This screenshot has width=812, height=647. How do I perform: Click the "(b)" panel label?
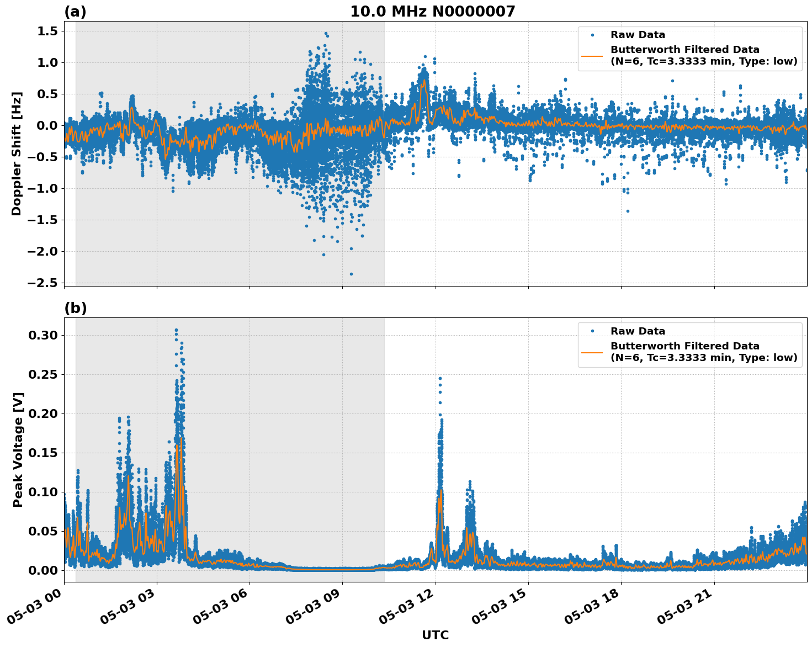[x=75, y=308]
